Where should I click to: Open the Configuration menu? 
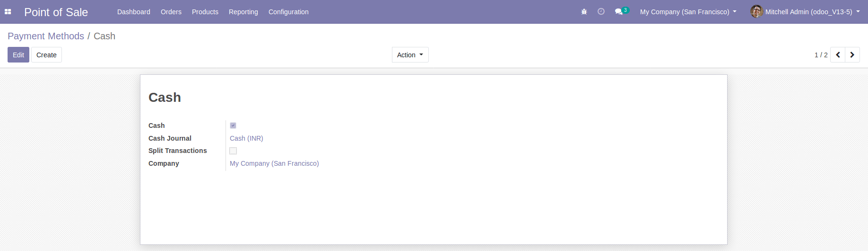pos(288,12)
